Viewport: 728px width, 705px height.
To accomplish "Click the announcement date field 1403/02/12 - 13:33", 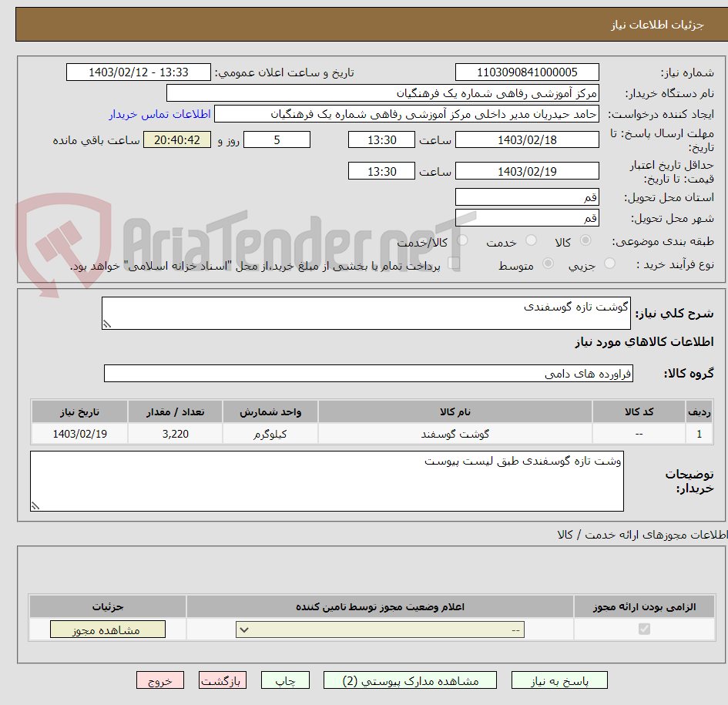I will pyautogui.click(x=139, y=72).
